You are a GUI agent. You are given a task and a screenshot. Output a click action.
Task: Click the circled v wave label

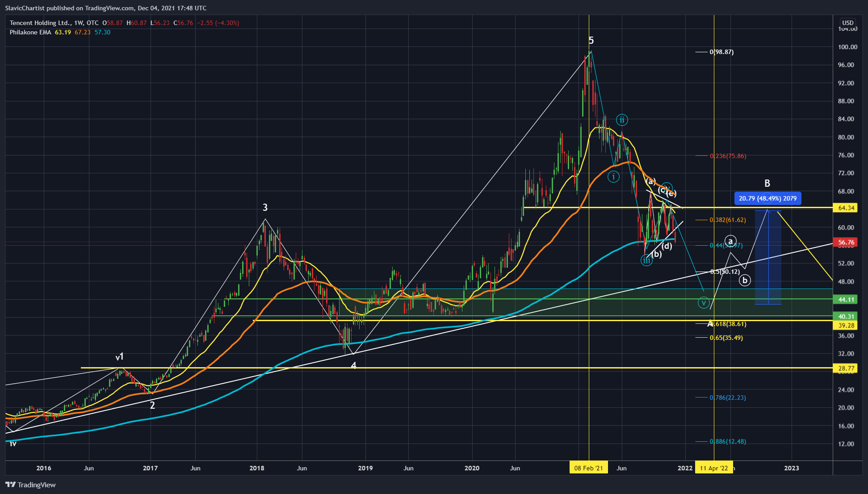tap(704, 303)
